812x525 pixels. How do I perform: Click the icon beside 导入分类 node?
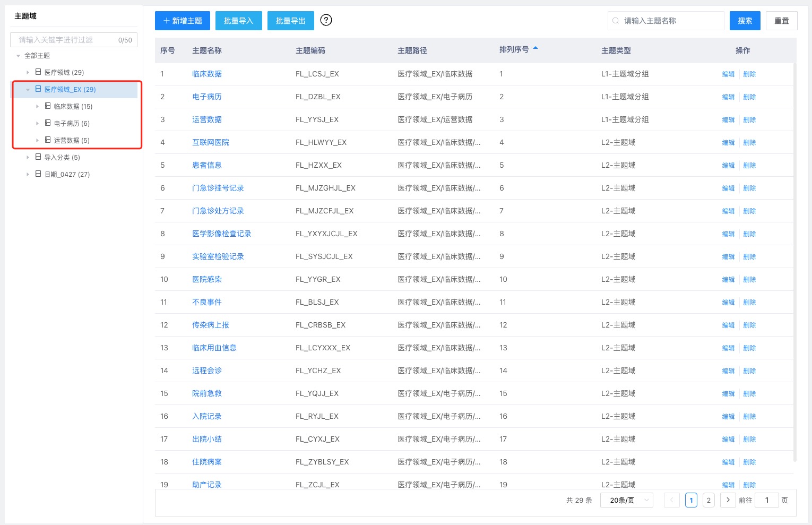[x=38, y=157]
